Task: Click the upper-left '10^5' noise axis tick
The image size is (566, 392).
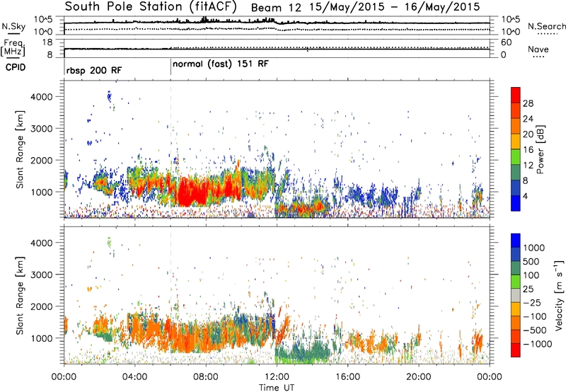Action: (x=43, y=20)
